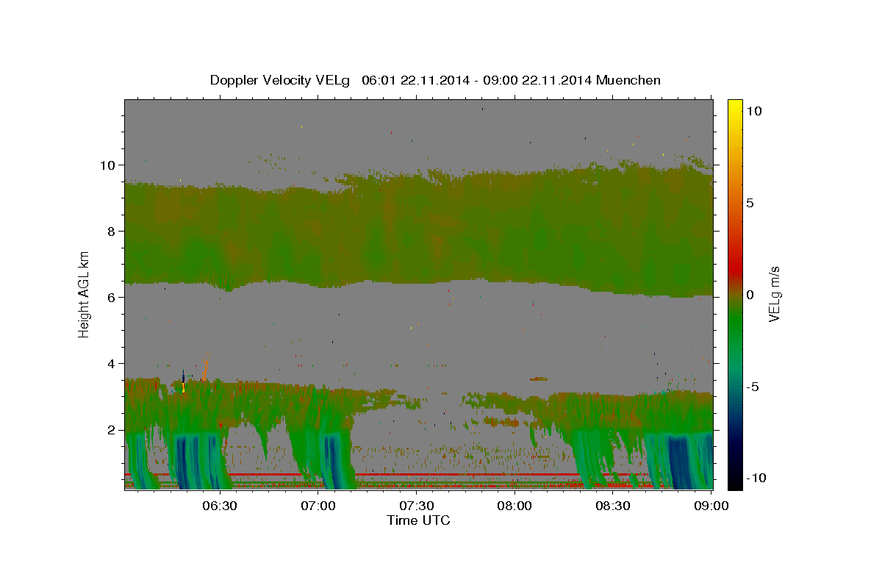Image resolution: width=882 pixels, height=588 pixels.
Task: Click the height tick label 10
Action: coord(109,165)
